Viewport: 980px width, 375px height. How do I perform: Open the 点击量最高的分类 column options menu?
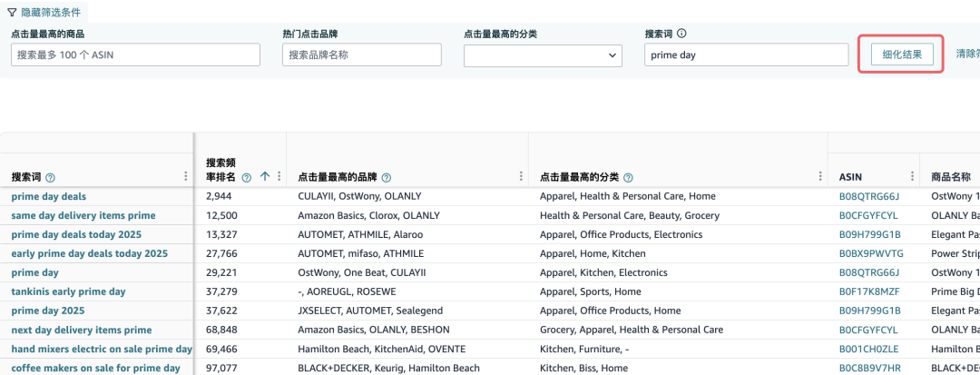pos(821,177)
